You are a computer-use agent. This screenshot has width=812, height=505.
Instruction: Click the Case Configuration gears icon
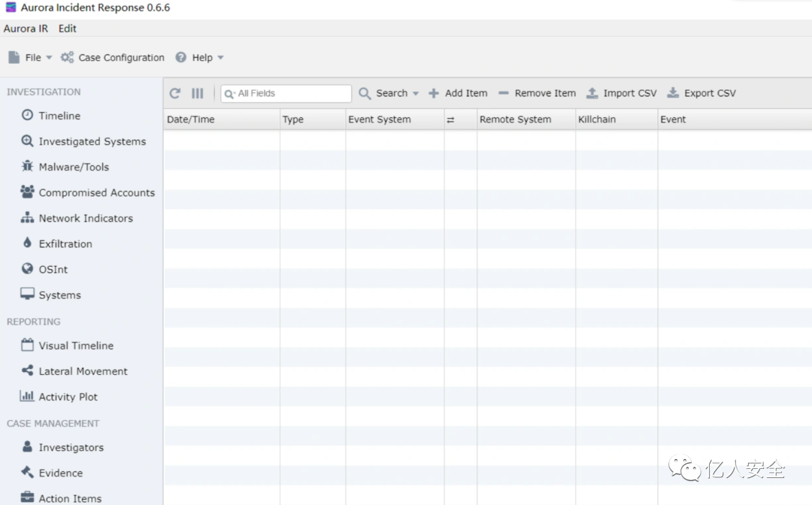(67, 57)
